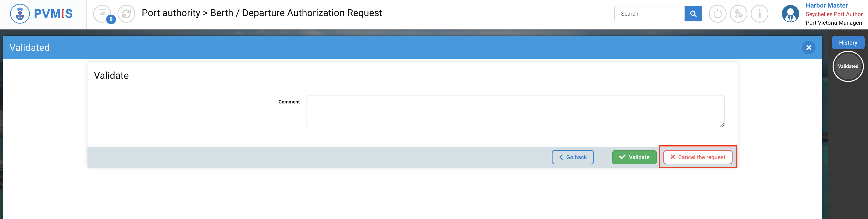Click Go back button
Screen dimensions: 868x219
coord(572,157)
